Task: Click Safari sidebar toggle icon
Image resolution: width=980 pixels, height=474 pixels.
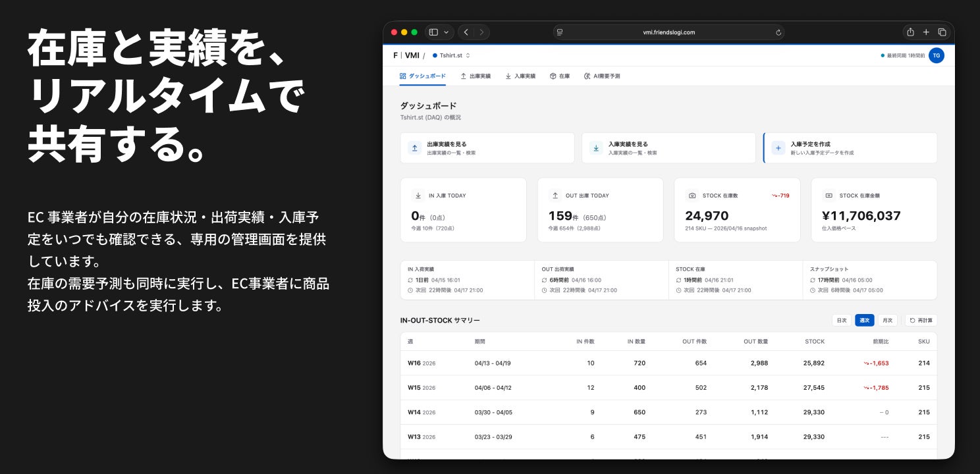Action: [433, 32]
